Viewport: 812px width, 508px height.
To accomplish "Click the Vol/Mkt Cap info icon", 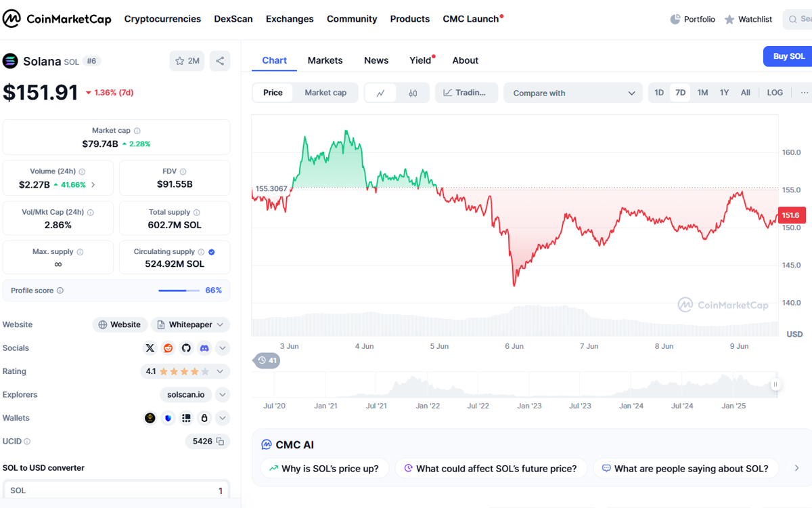I will 91,213.
